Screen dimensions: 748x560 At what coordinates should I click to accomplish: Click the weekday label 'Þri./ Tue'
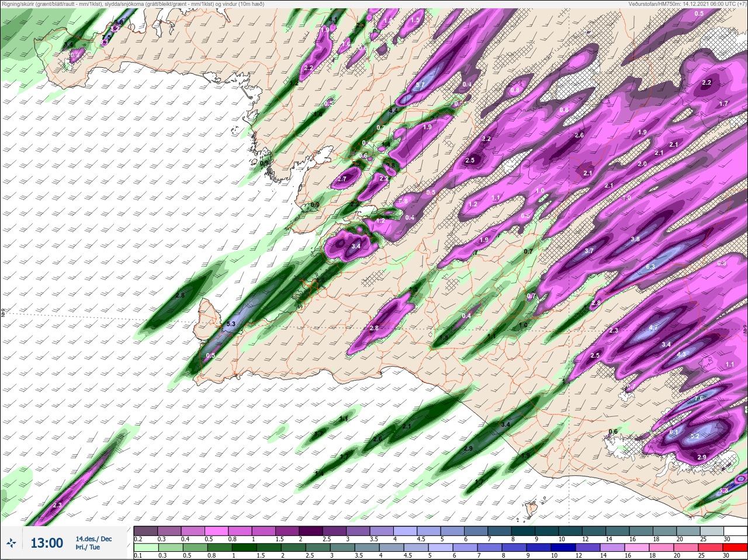[87, 547]
